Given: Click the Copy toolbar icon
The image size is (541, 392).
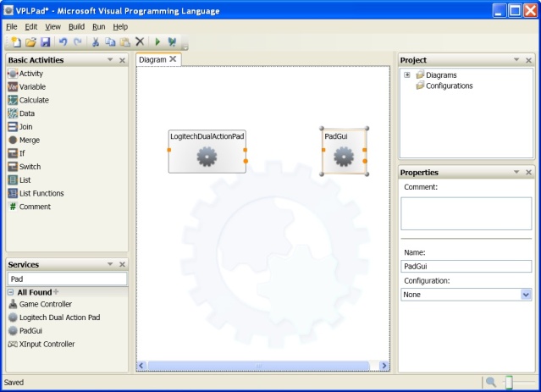Looking at the screenshot, I should (110, 41).
